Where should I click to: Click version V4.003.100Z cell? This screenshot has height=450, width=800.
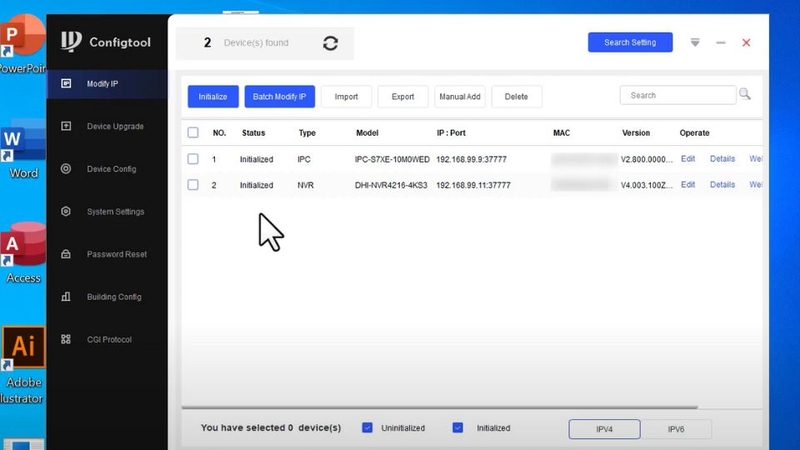[x=646, y=185]
